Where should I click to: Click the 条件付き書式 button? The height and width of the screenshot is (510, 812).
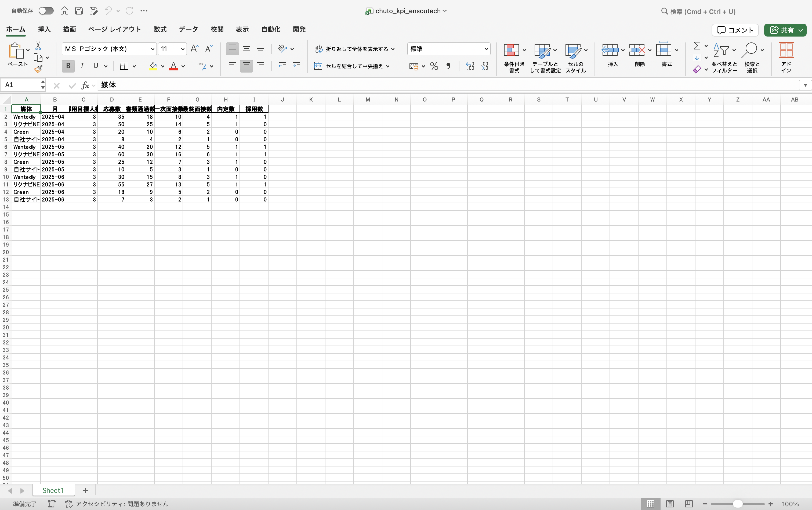click(514, 58)
